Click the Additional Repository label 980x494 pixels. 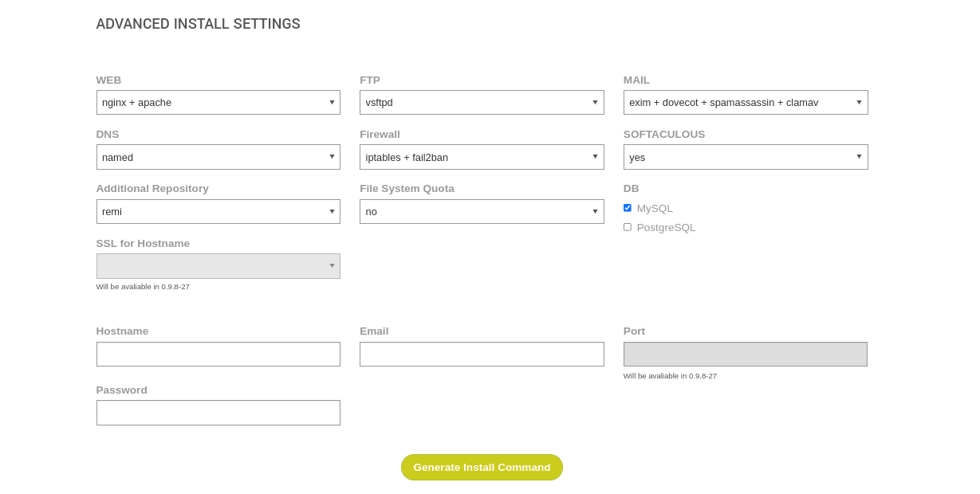click(x=152, y=188)
